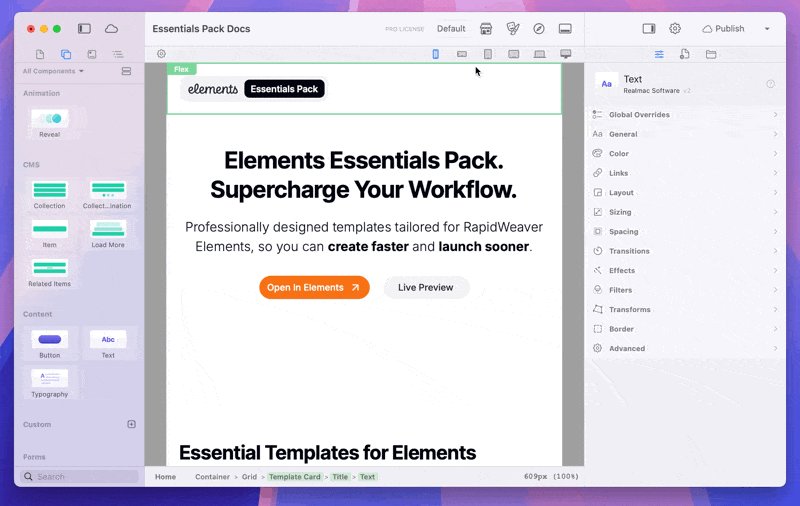
Task: Open project settings gear in toolbar
Action: [675, 29]
